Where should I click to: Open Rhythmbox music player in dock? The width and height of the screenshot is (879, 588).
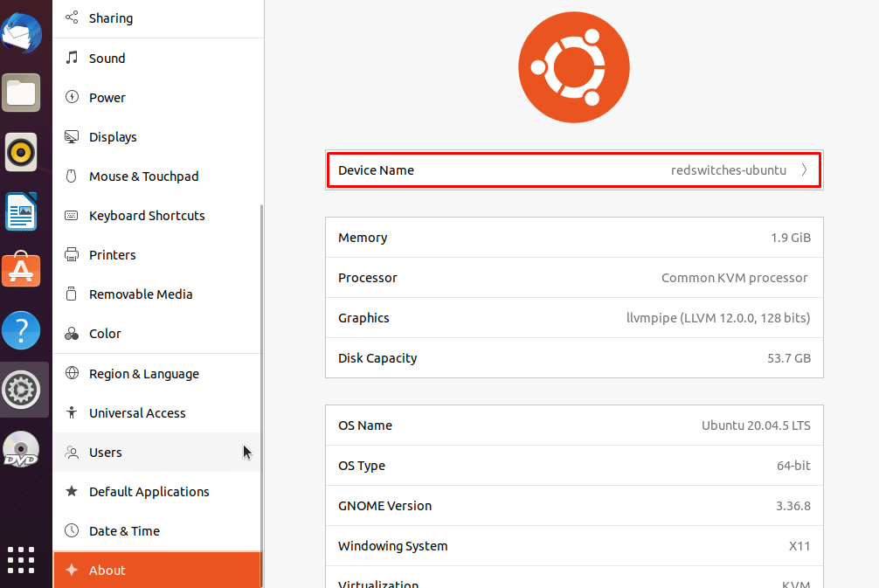tap(21, 152)
